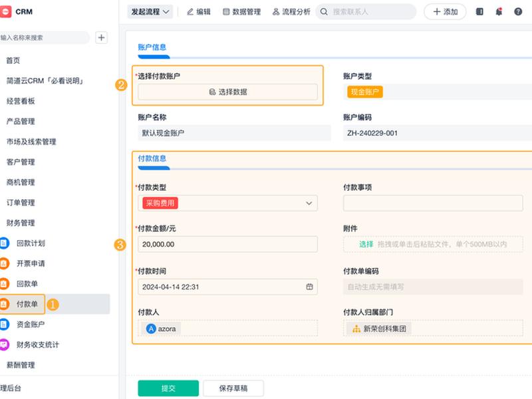Click the 付款单编码 auto-generated field
Viewport: 532px width, 399px height.
click(x=433, y=287)
